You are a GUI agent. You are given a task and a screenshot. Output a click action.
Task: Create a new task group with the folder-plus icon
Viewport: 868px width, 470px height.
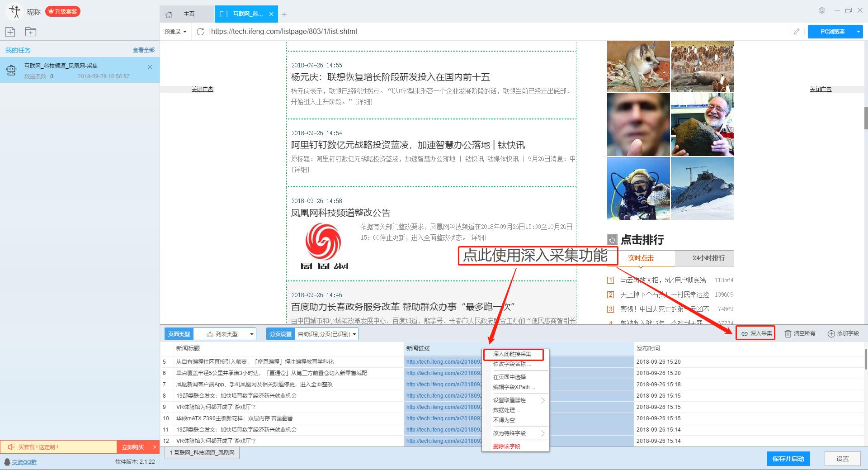point(30,32)
